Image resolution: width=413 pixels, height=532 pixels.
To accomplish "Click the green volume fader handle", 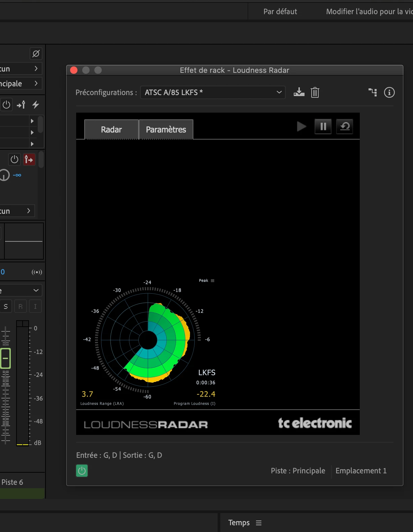I will point(5,358).
